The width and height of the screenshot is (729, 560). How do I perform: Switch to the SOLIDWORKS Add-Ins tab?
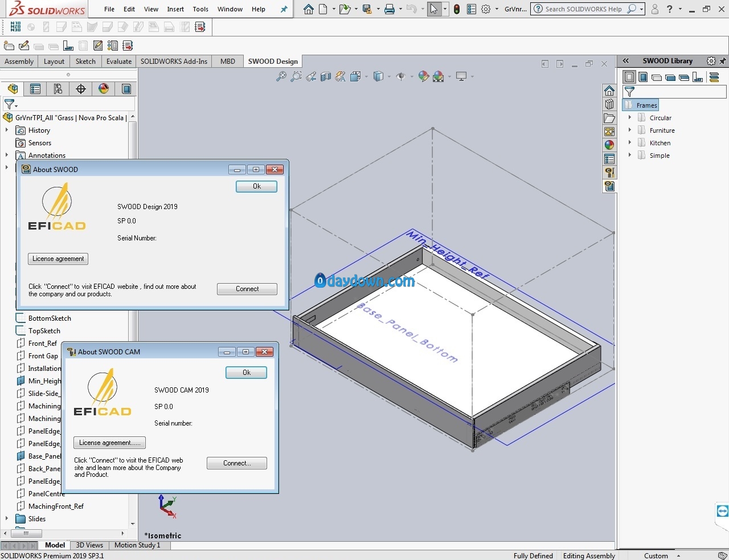tap(174, 62)
